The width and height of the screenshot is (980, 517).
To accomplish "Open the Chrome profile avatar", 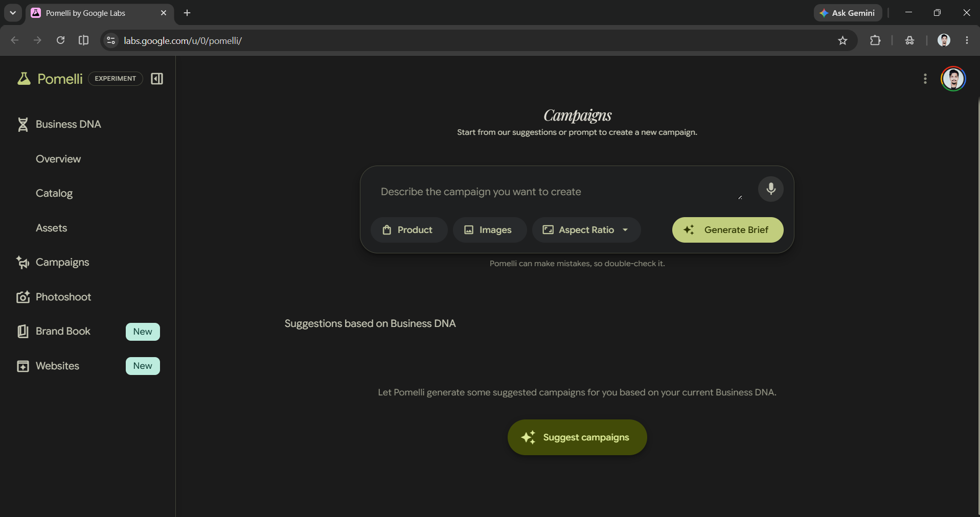I will click(x=944, y=40).
